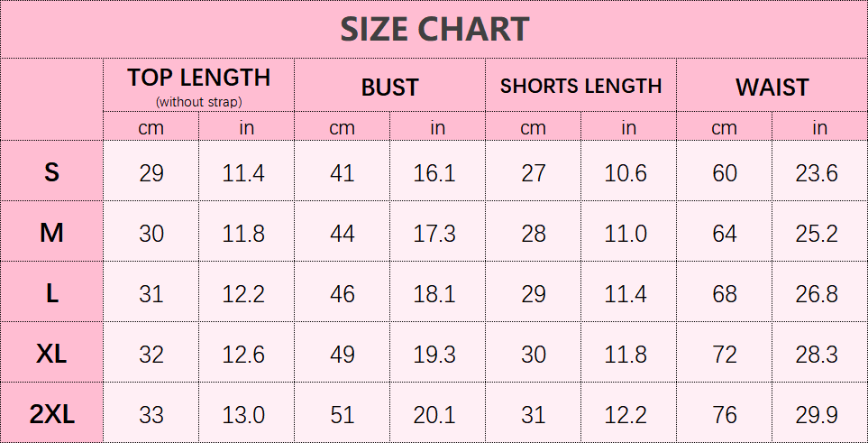Select shorts length 10.6 for size S
This screenshot has width=868, height=443.
(626, 173)
